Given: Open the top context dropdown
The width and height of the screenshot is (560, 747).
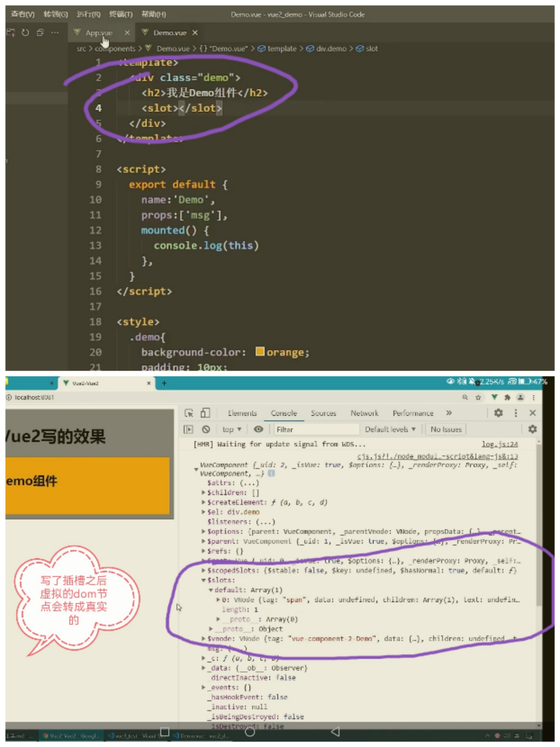Looking at the screenshot, I should (x=232, y=429).
